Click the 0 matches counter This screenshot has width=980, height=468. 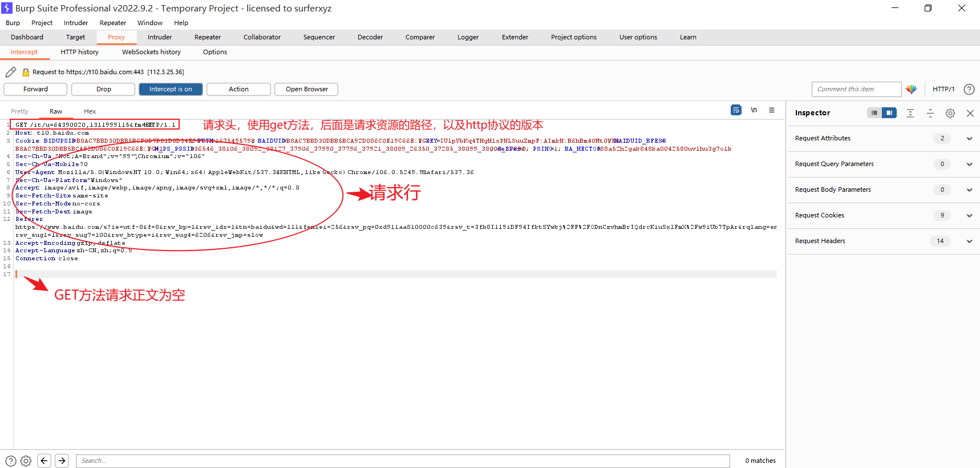(x=760, y=461)
